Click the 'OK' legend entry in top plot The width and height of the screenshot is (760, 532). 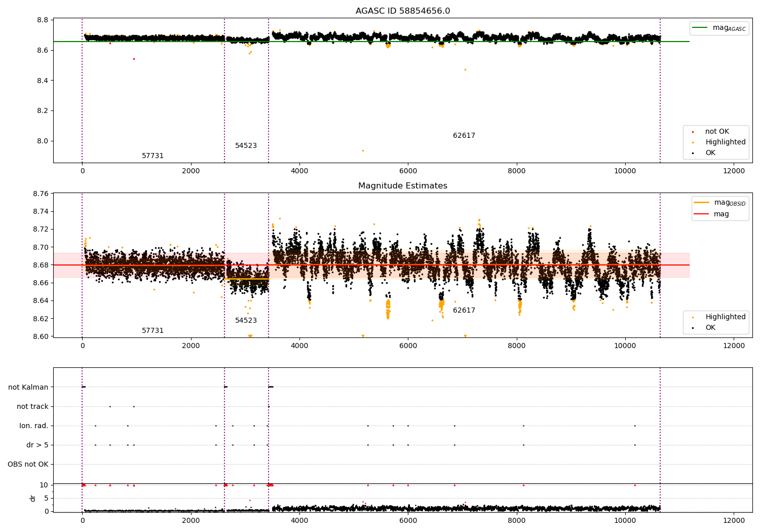[x=710, y=153]
